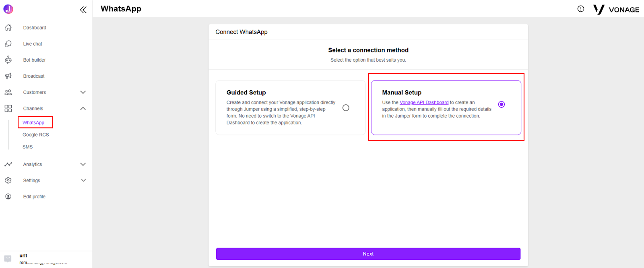Expand the Customers menu chevron
This screenshot has width=644, height=268.
[83, 92]
